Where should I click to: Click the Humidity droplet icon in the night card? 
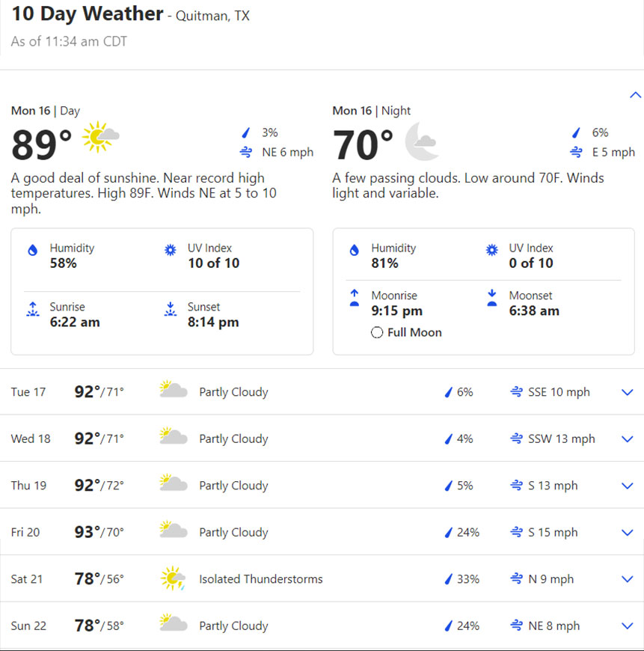pos(355,251)
